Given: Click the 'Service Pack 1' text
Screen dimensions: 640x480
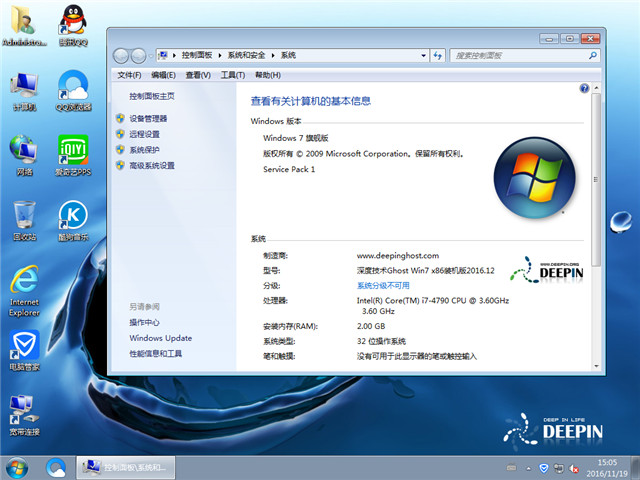Looking at the screenshot, I should (x=289, y=169).
